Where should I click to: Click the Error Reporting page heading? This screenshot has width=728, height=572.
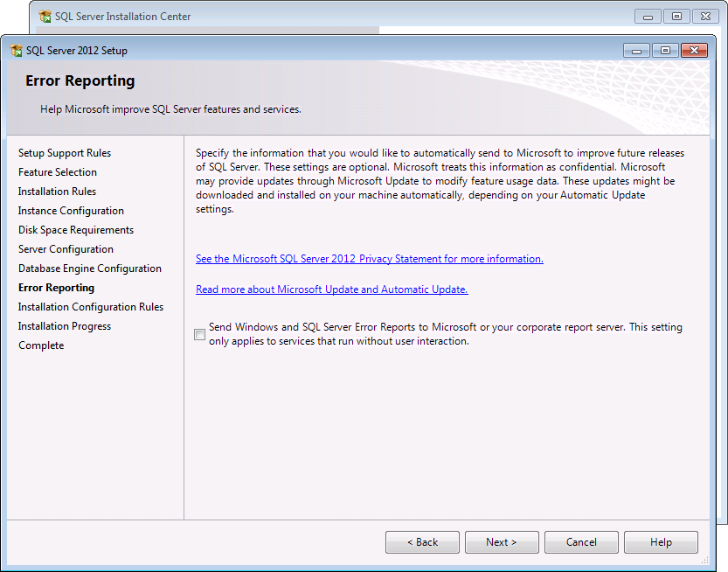pos(80,80)
